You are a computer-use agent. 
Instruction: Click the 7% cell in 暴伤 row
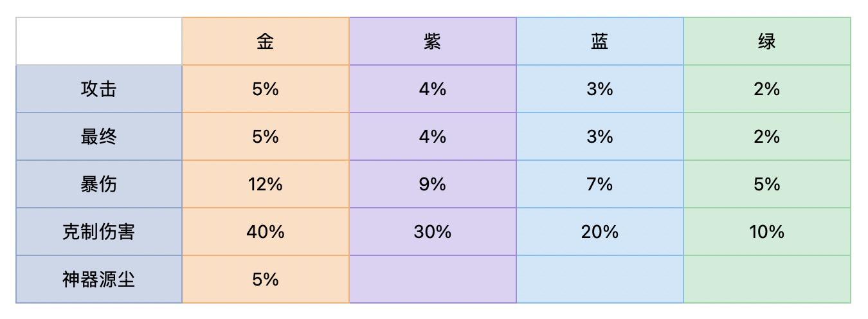pyautogui.click(x=600, y=184)
